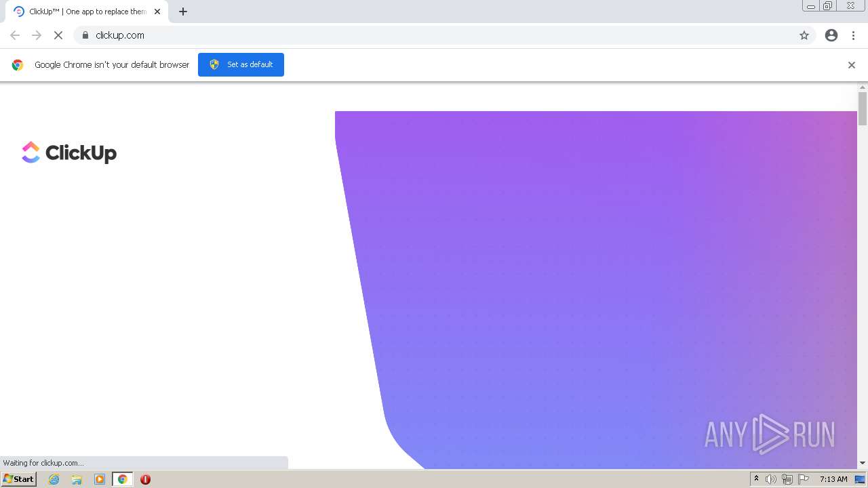The height and width of the screenshot is (488, 868).
Task: Click show desktop tray icon
Action: (x=860, y=479)
